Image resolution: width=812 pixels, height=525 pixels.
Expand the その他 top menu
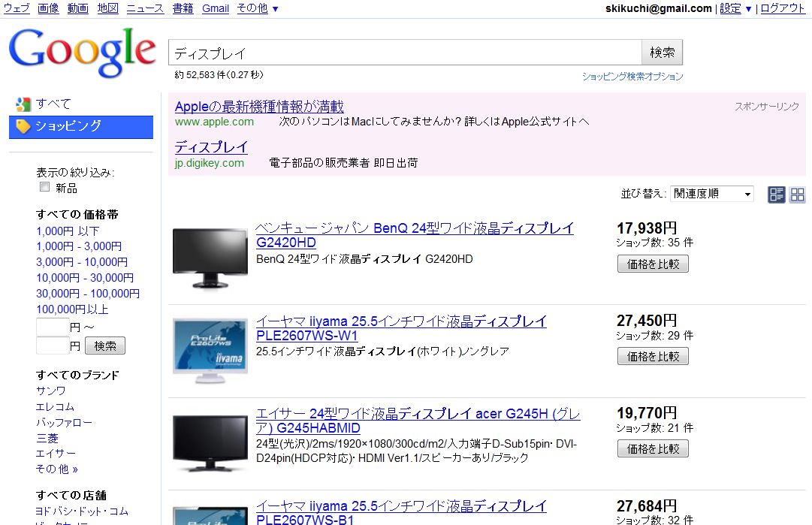click(258, 8)
